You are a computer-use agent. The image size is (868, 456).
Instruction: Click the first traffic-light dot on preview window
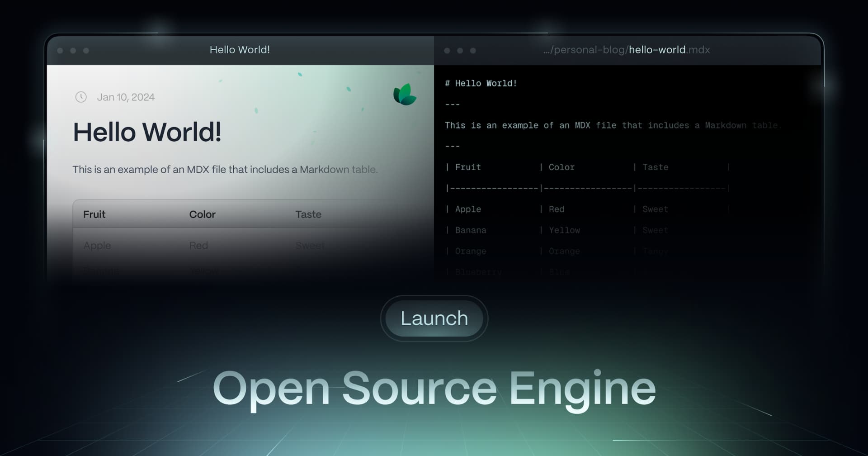coord(60,51)
